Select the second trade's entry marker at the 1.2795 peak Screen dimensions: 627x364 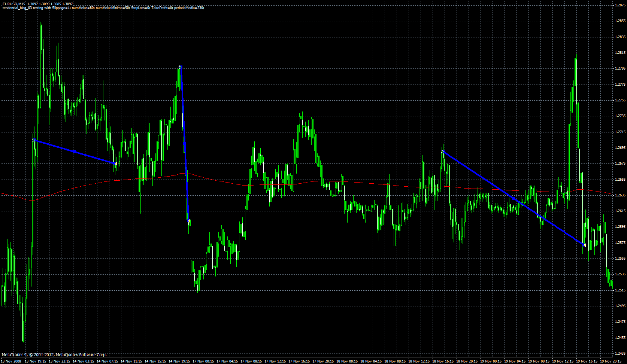(180, 67)
